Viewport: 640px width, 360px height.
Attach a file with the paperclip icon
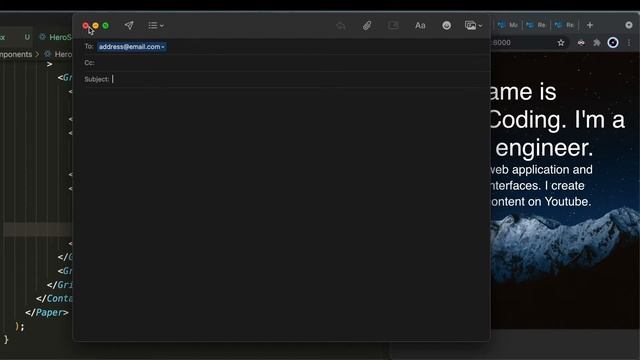(x=367, y=26)
